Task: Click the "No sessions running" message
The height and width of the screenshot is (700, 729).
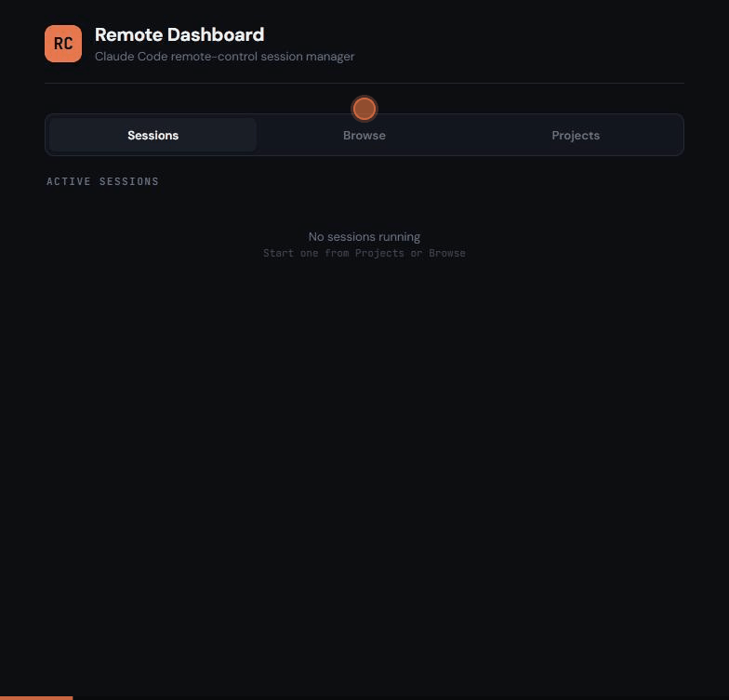Action: click(364, 236)
